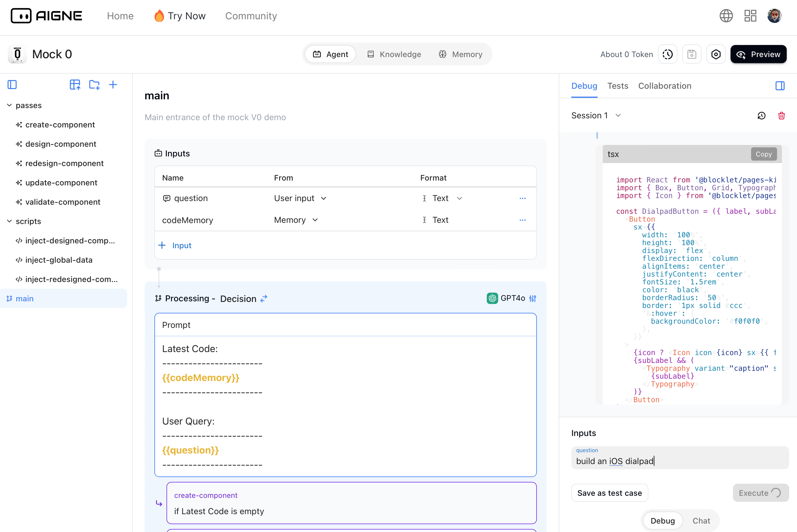The image size is (797, 532).
Task: Click the new folder icon
Action: (x=94, y=85)
